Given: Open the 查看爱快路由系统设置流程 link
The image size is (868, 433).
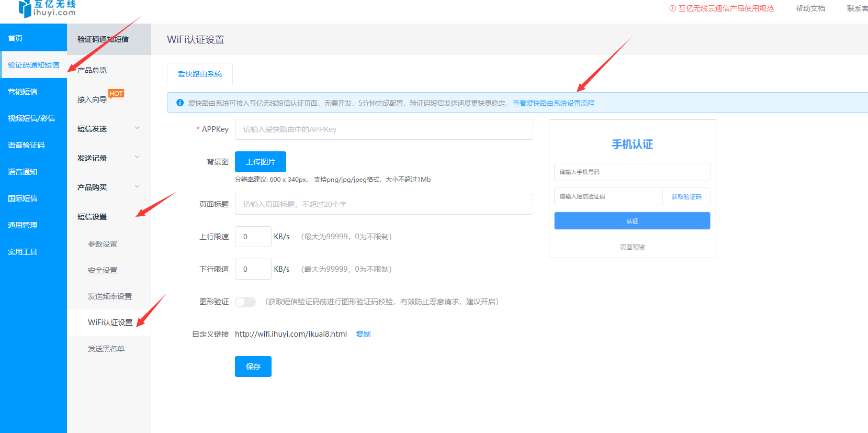Looking at the screenshot, I should point(554,103).
